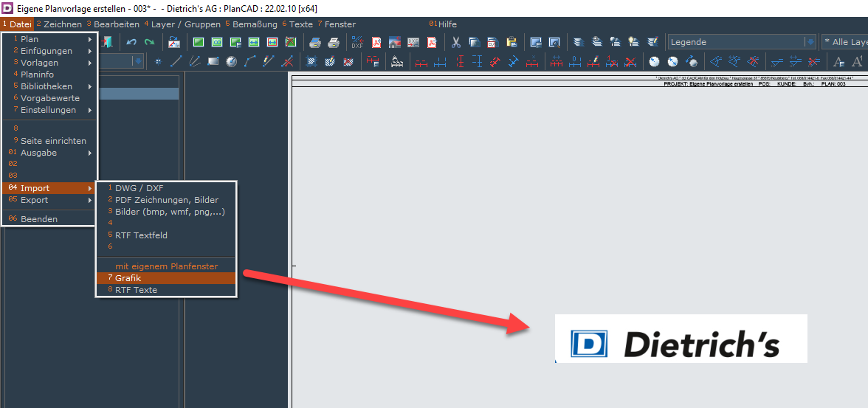This screenshot has height=408, width=868.
Task: Select the circle drawing tool
Action: click(x=231, y=61)
